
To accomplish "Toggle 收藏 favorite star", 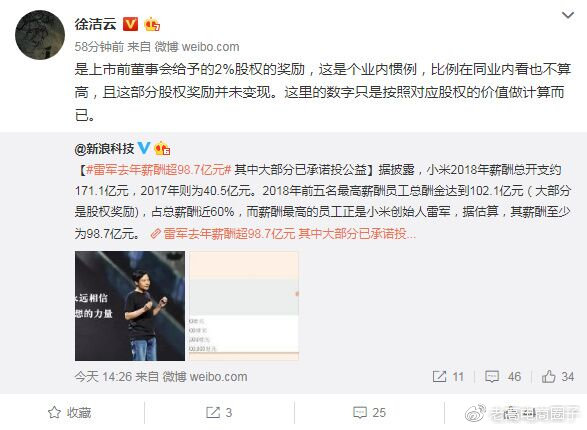I will click(70, 412).
